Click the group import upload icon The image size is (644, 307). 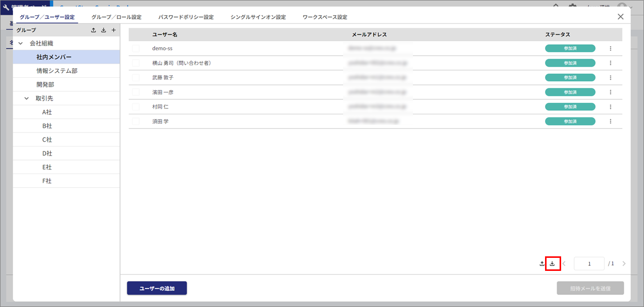click(x=93, y=30)
